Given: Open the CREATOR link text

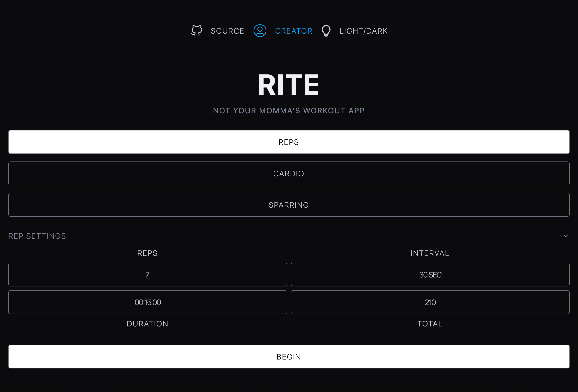Looking at the screenshot, I should [x=293, y=31].
